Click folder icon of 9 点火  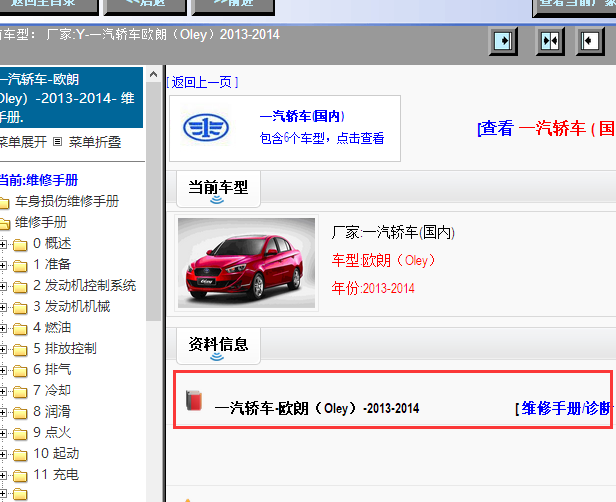point(20,434)
